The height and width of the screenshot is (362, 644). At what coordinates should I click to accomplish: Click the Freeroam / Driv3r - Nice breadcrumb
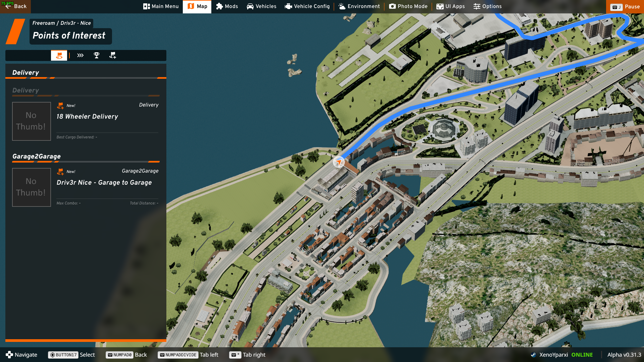pos(62,23)
